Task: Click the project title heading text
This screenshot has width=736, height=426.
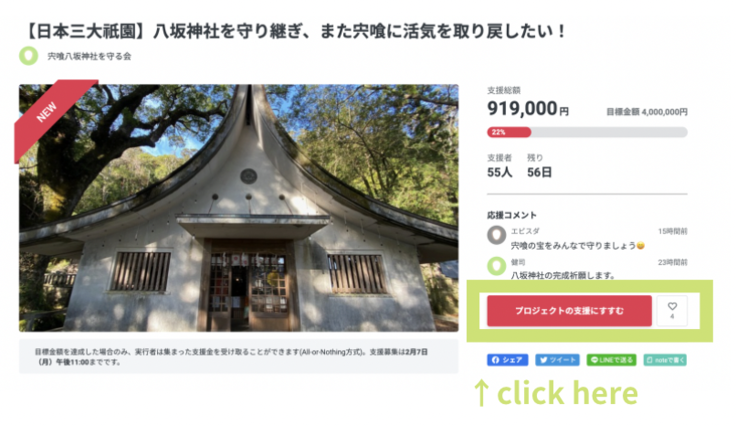Action: (x=295, y=31)
